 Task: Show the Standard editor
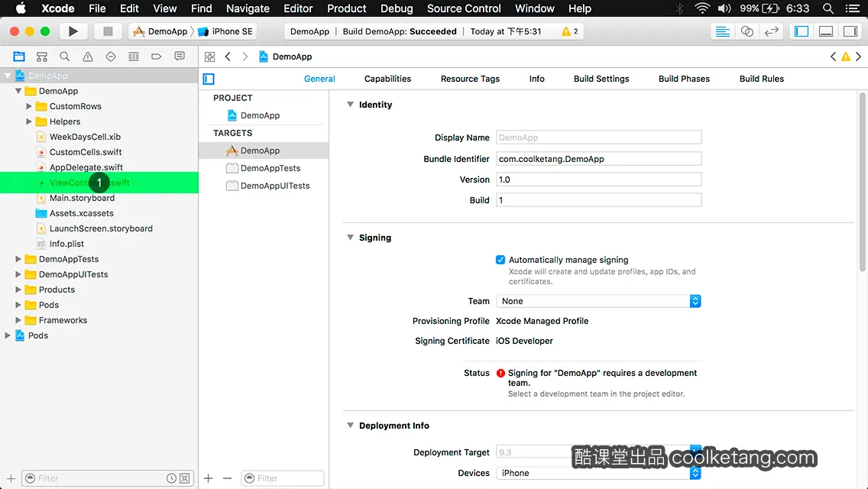722,31
